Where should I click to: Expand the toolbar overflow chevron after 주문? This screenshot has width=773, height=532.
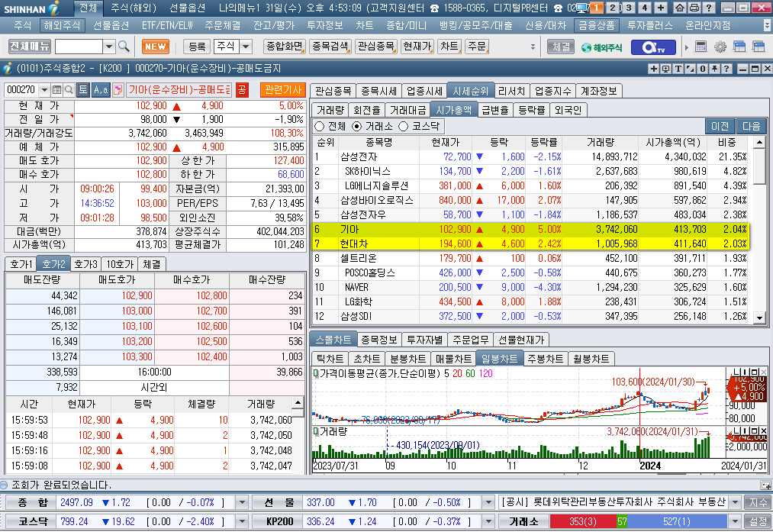[533, 47]
